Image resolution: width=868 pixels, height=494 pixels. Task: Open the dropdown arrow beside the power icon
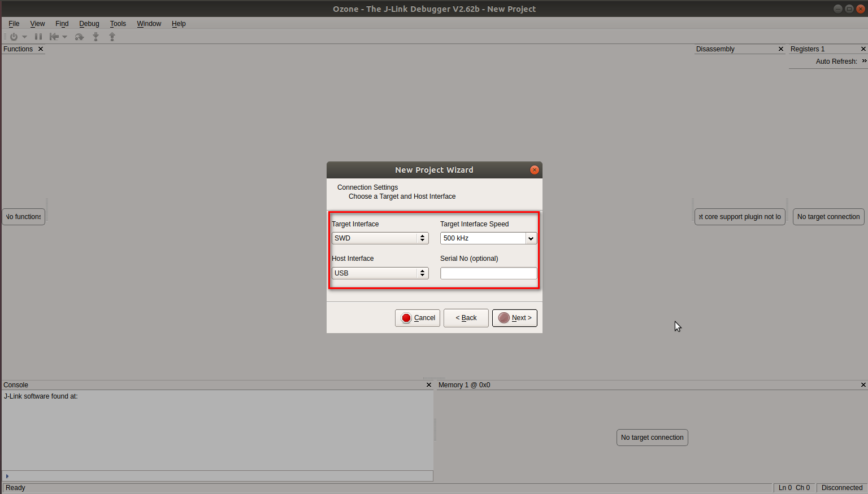pos(24,37)
